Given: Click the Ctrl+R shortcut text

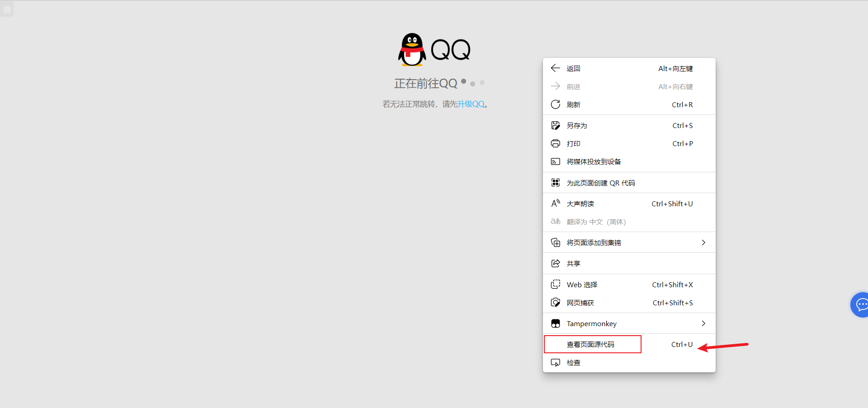Looking at the screenshot, I should pyautogui.click(x=682, y=104).
